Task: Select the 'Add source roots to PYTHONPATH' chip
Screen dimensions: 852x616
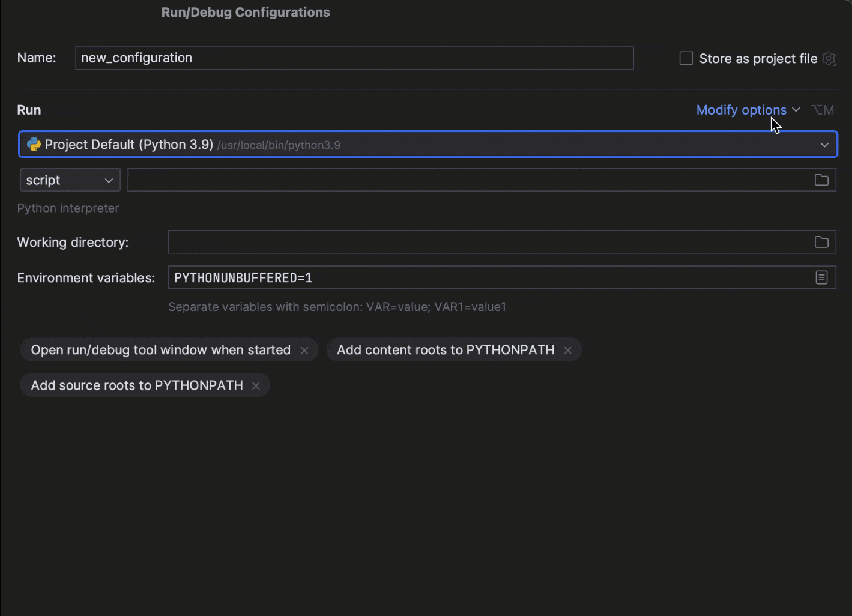Action: 137,385
